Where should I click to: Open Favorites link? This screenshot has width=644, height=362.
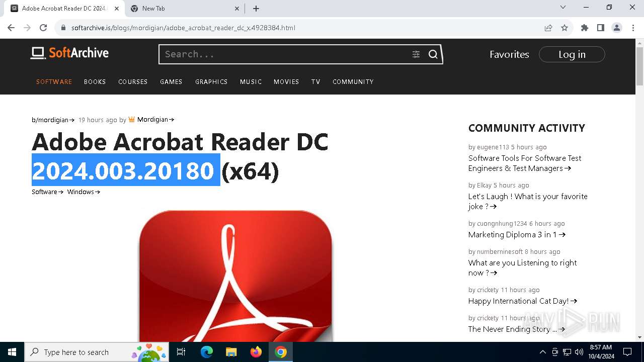tap(509, 54)
